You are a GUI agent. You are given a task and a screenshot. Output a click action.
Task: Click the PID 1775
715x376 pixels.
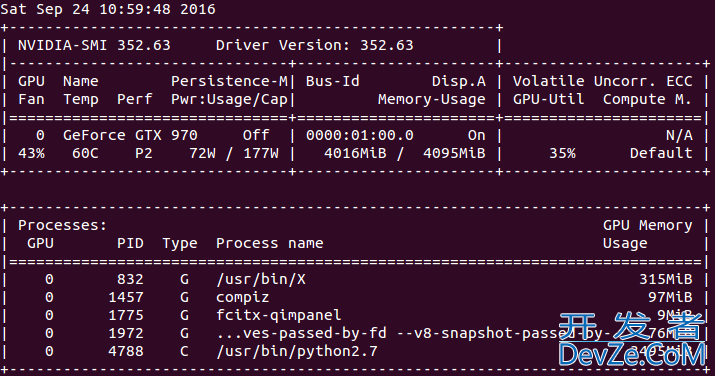126,315
